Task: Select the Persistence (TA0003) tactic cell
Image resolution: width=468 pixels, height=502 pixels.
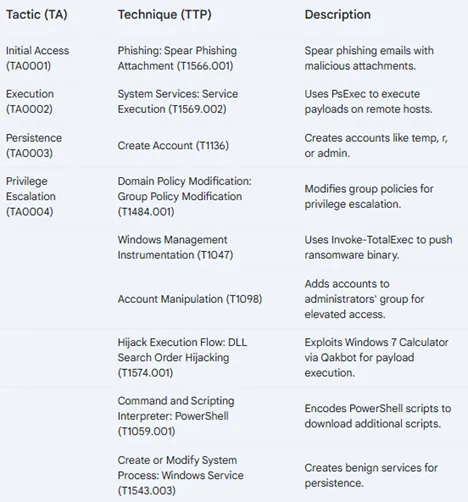Action: [34, 146]
